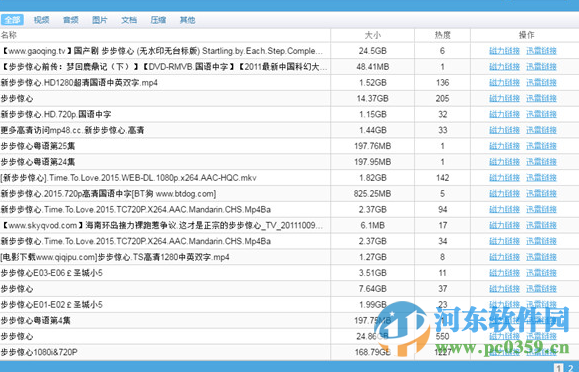Open 磁力链接 for 新步步惊心.HD1280超清 mp4 row
The width and height of the screenshot is (579, 372).
pos(504,83)
